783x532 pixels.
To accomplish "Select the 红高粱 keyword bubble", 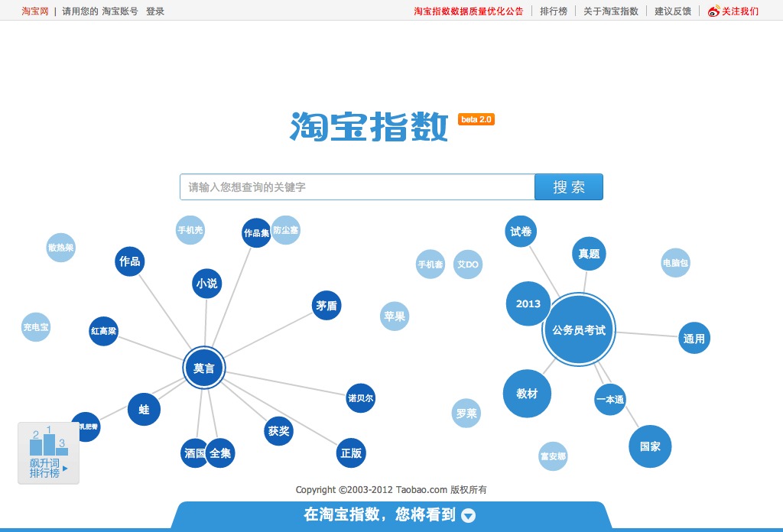I will [x=103, y=331].
